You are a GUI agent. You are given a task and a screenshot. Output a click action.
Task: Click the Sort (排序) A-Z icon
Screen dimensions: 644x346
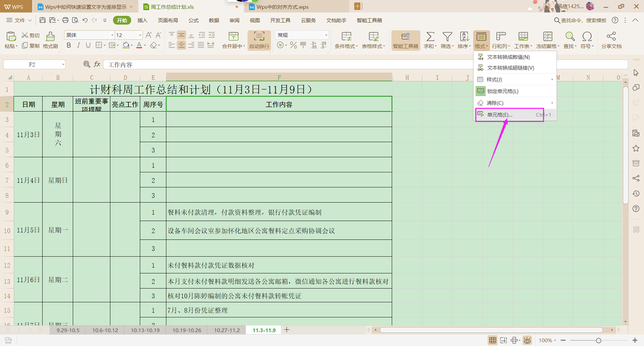(464, 37)
